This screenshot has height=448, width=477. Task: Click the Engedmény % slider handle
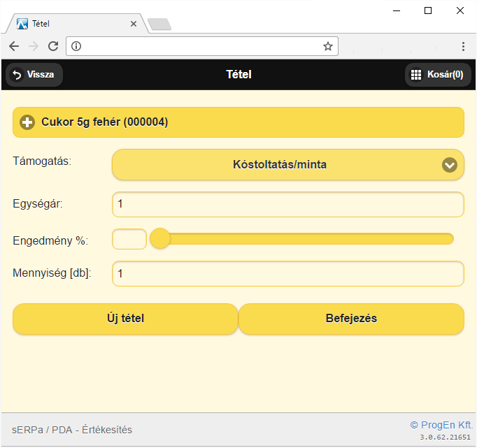[160, 239]
